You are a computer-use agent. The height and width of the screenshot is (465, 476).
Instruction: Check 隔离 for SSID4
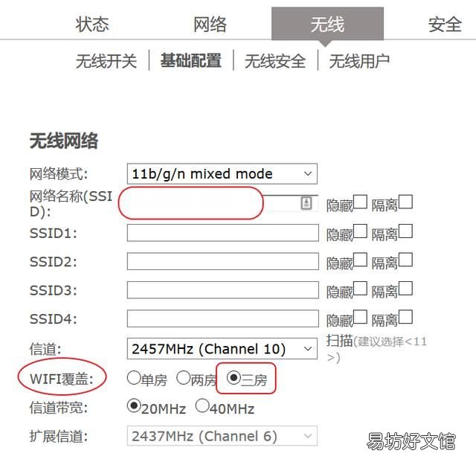[405, 317]
